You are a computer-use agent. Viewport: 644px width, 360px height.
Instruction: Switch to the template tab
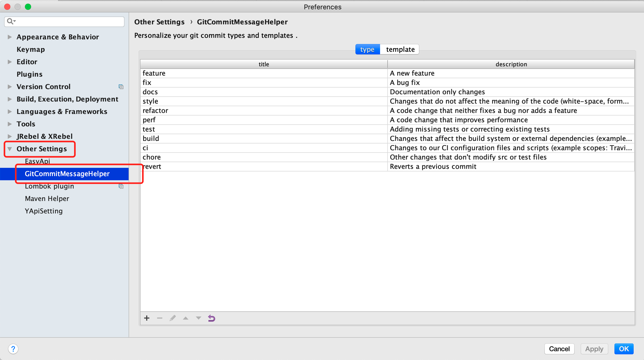pyautogui.click(x=400, y=49)
